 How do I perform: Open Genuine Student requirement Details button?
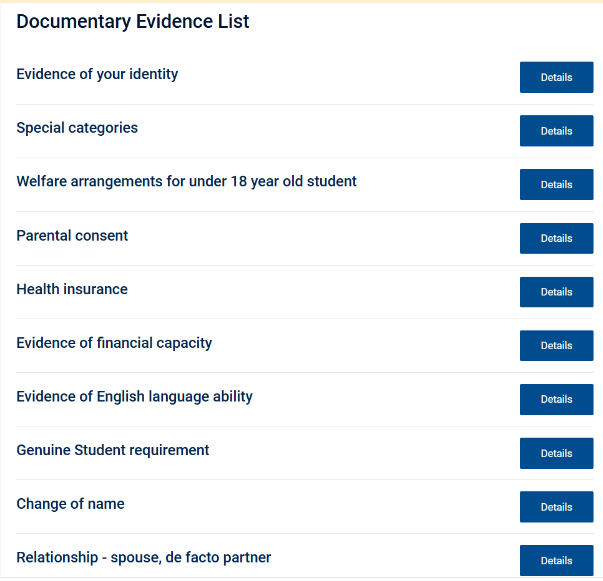(x=556, y=453)
